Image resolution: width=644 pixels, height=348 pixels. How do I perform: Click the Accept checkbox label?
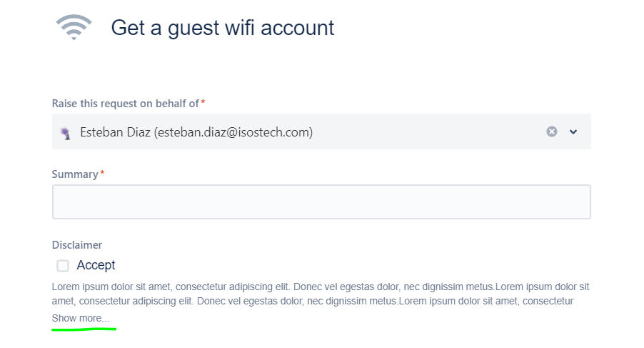[x=96, y=265]
